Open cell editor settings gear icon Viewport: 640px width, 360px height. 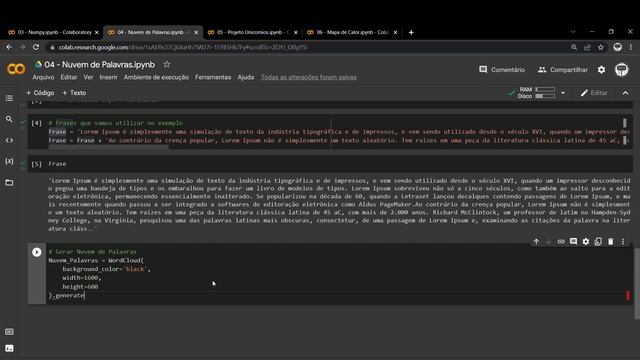tap(586, 242)
